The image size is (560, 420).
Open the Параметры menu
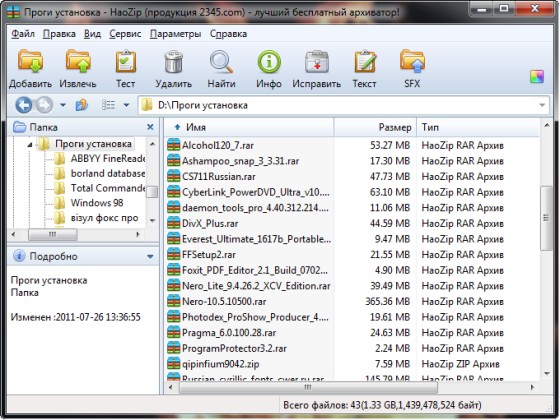point(175,34)
